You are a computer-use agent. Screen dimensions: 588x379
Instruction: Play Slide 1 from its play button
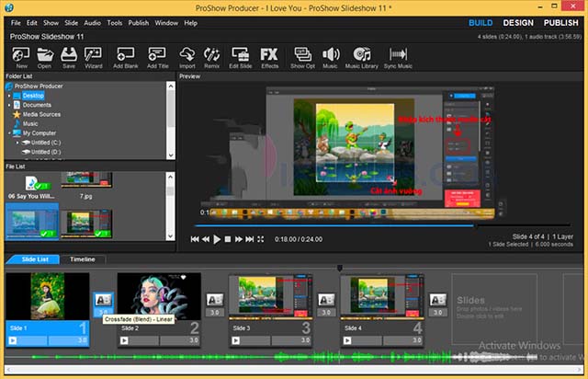pos(13,340)
